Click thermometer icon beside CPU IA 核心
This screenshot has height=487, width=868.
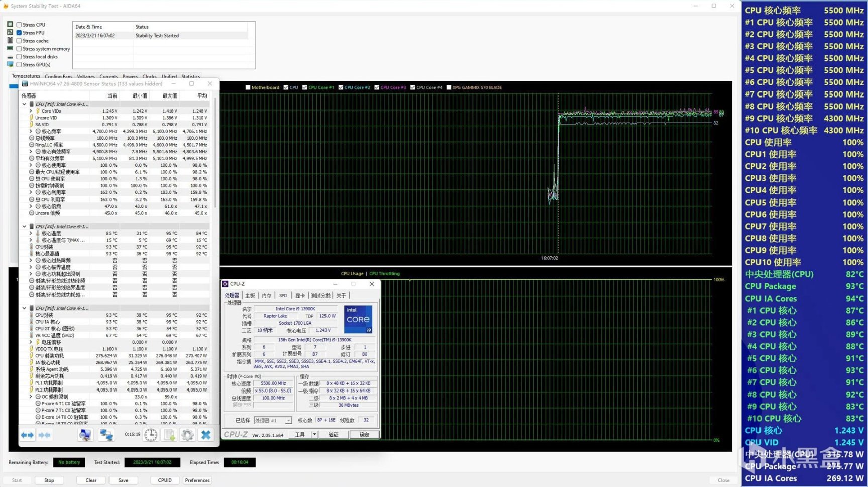31,322
